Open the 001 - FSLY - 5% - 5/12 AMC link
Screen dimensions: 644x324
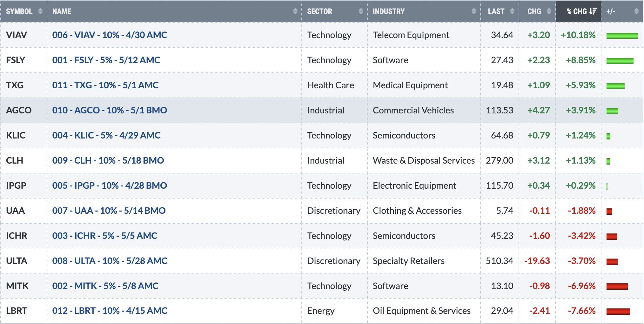click(x=106, y=60)
